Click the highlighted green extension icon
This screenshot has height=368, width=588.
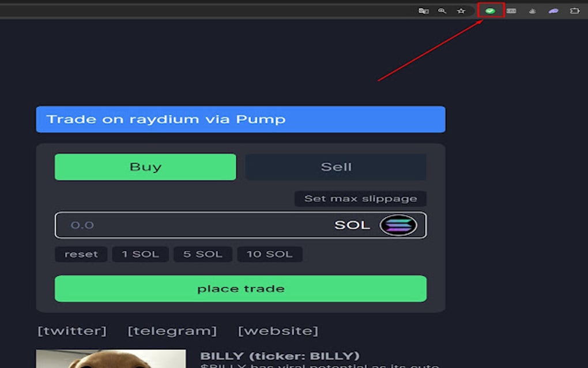click(x=491, y=10)
